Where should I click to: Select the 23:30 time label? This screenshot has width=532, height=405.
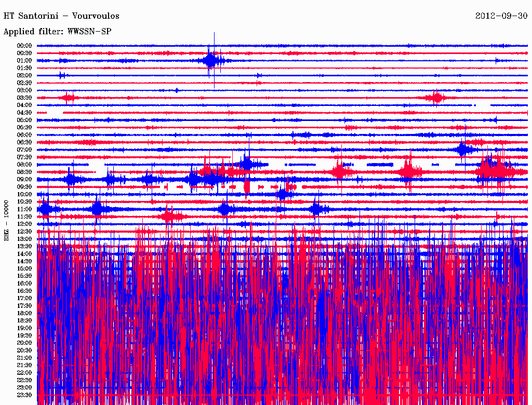coord(24,395)
